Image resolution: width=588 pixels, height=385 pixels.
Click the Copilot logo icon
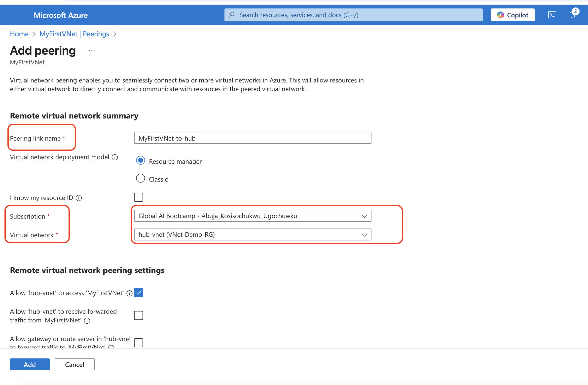500,15
